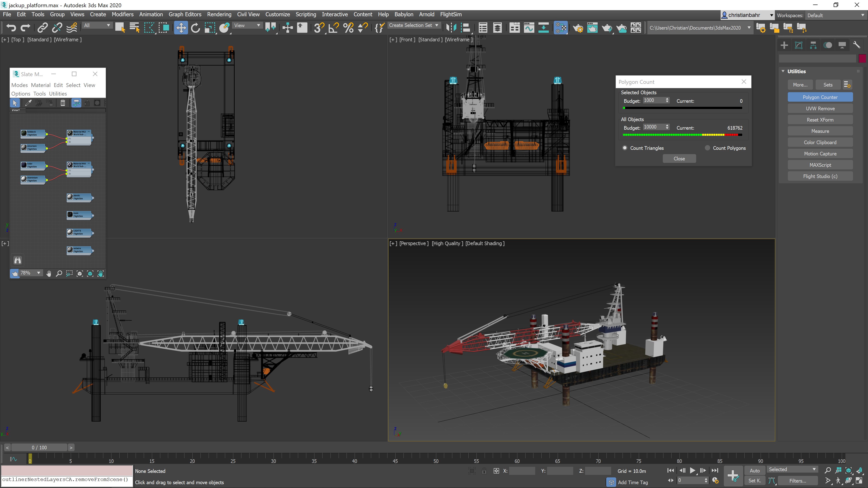Open the Render Setup teapot icon
Viewport: 868px width, 488px height.
pos(578,28)
